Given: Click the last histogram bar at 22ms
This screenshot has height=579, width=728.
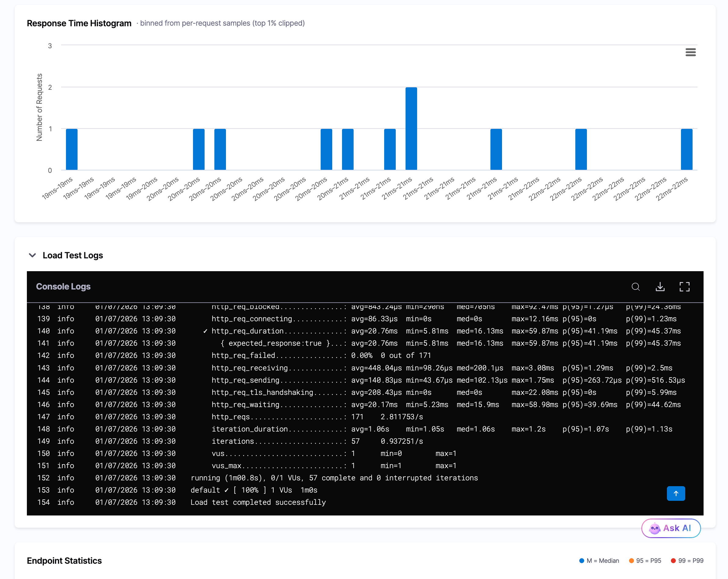Looking at the screenshot, I should click(686, 149).
